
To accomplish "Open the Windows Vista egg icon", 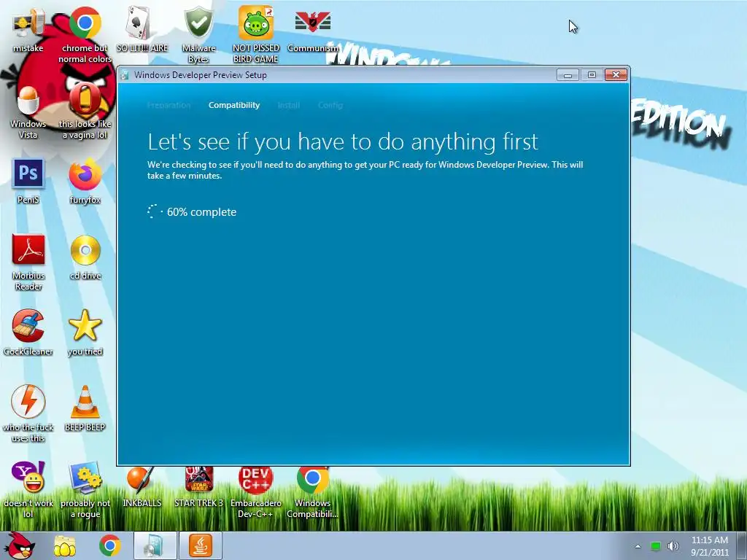I will coord(28,112).
